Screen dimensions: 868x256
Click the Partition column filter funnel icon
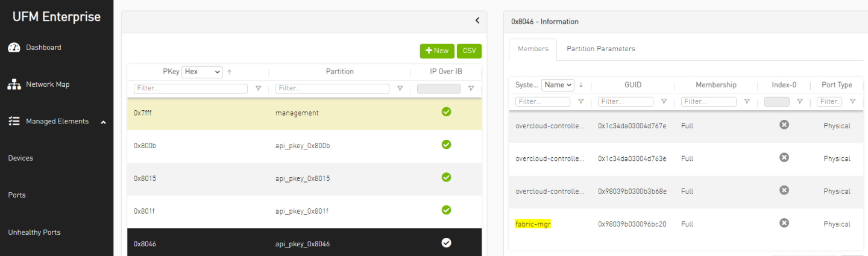(400, 89)
